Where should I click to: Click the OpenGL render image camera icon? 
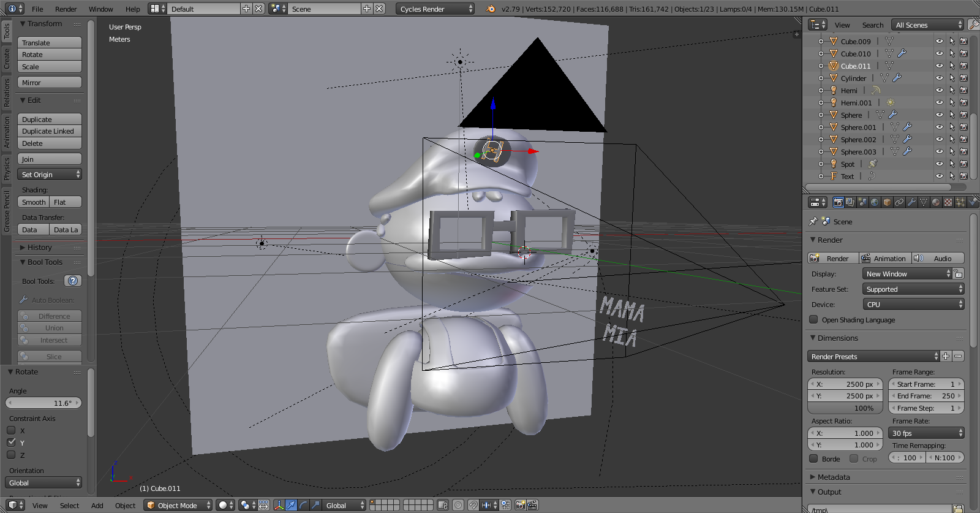[x=521, y=505]
